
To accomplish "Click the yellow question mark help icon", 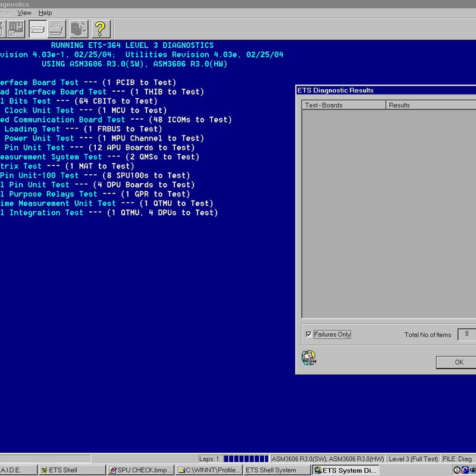I will pyautogui.click(x=100, y=28).
